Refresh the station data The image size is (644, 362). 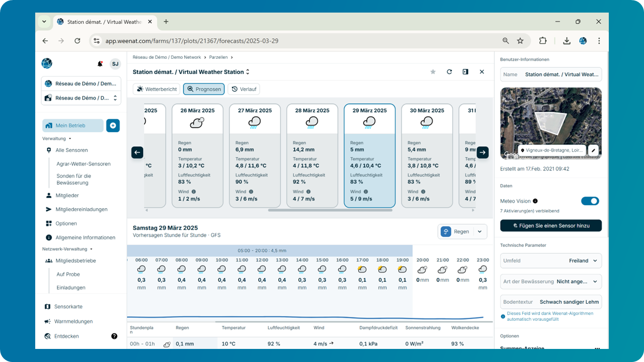449,72
